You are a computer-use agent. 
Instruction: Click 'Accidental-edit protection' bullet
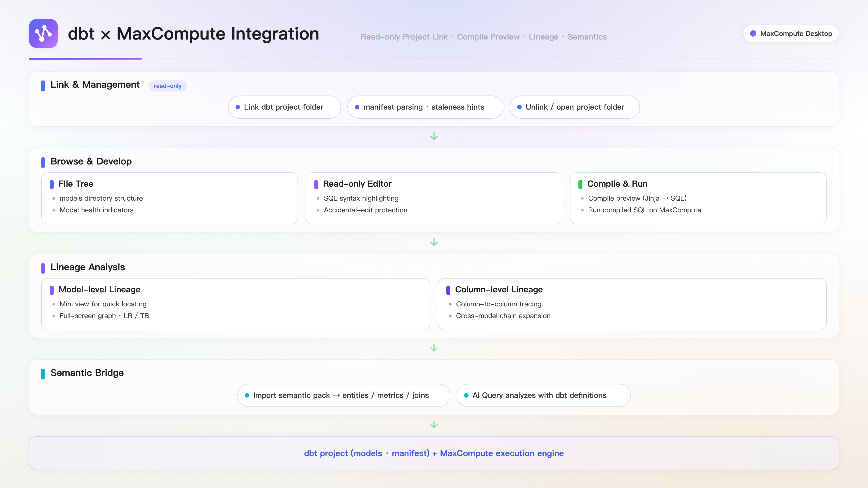[x=365, y=210]
